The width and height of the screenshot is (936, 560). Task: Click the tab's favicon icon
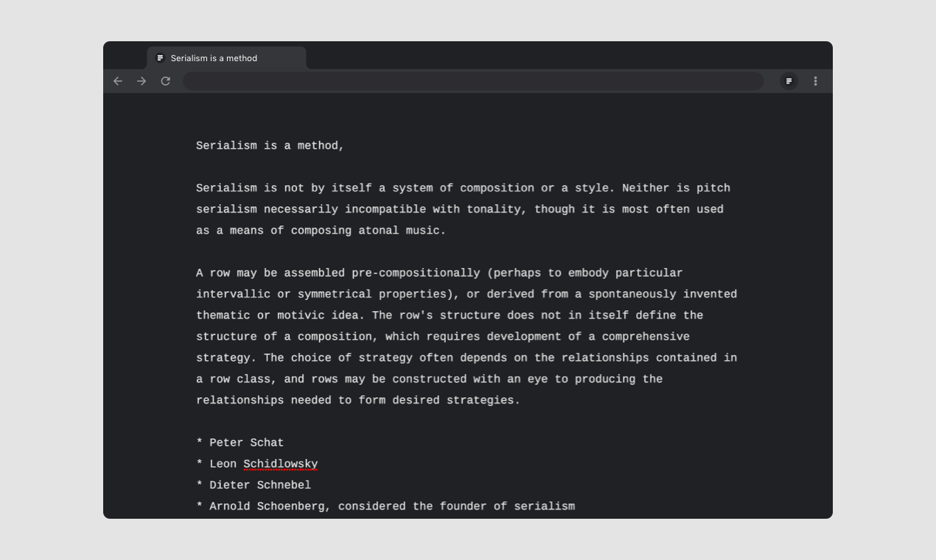(x=160, y=58)
